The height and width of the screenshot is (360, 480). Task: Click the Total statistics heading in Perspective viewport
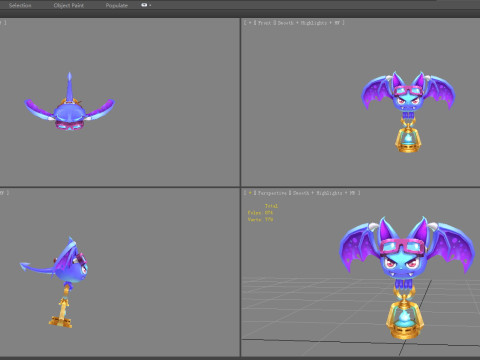pyautogui.click(x=271, y=206)
